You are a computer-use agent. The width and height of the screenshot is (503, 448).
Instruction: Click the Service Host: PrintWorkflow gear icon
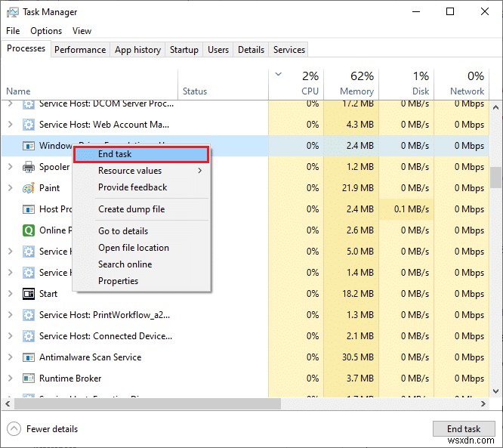coord(29,315)
